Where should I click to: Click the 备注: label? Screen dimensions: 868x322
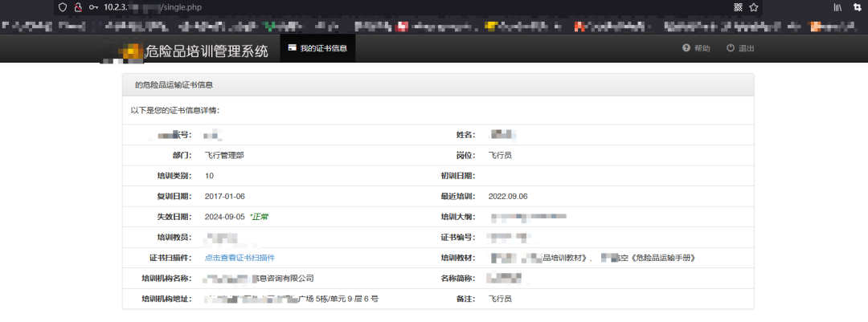pyautogui.click(x=466, y=299)
